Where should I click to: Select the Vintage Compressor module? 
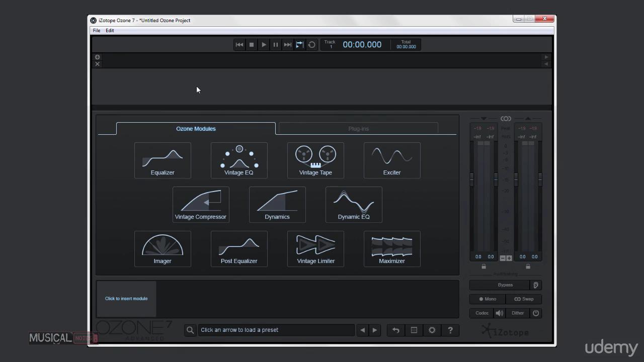coord(201,204)
